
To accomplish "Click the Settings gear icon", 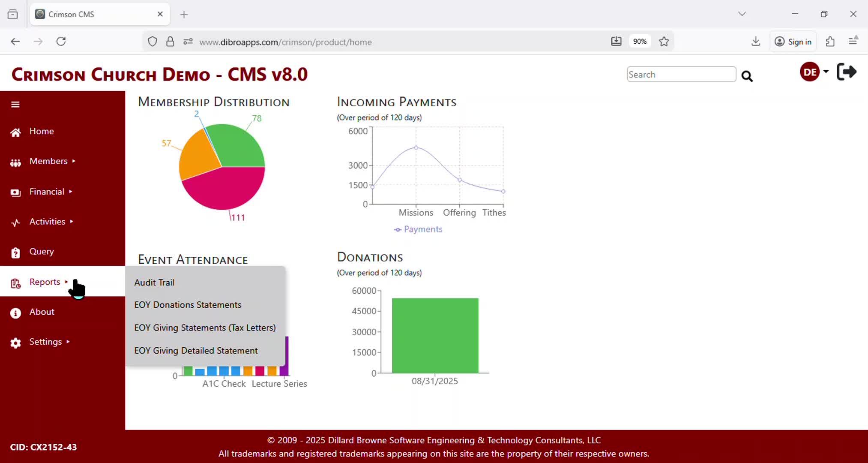I will point(15,343).
